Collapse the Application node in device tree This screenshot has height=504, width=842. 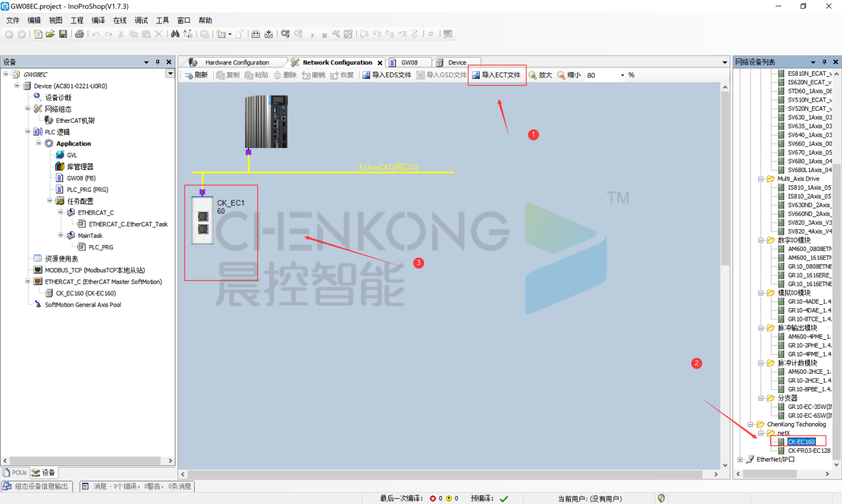[x=39, y=143]
